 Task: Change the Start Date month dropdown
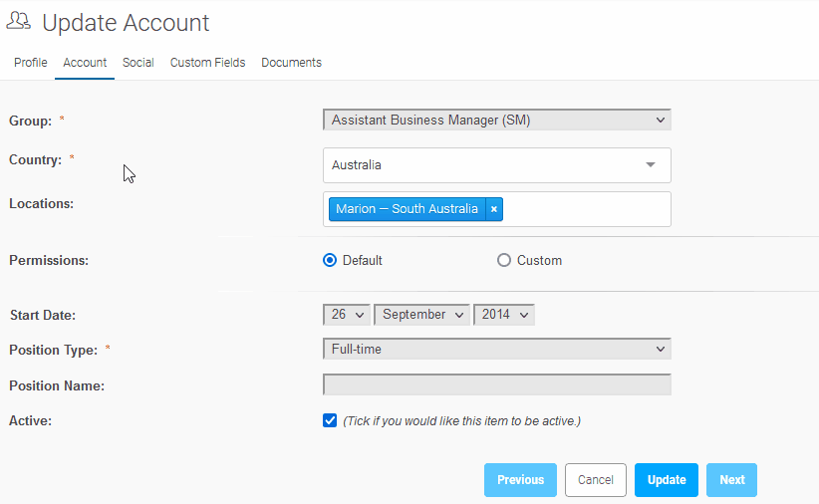421,315
